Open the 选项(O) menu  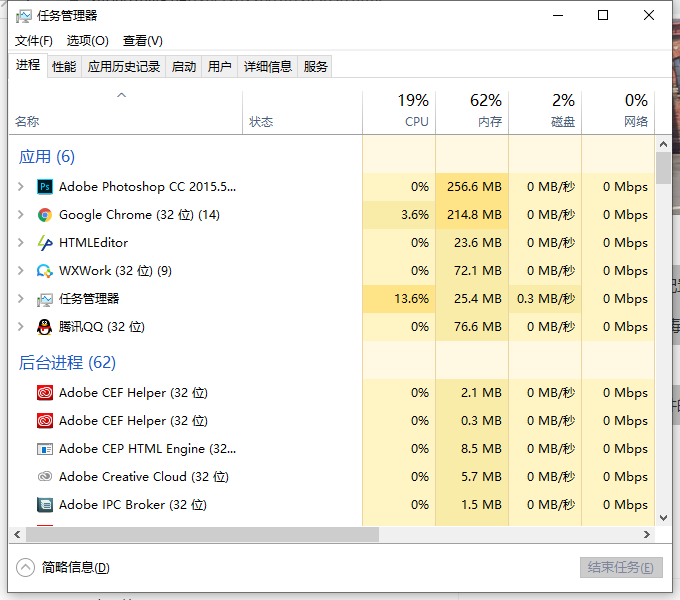pyautogui.click(x=88, y=41)
